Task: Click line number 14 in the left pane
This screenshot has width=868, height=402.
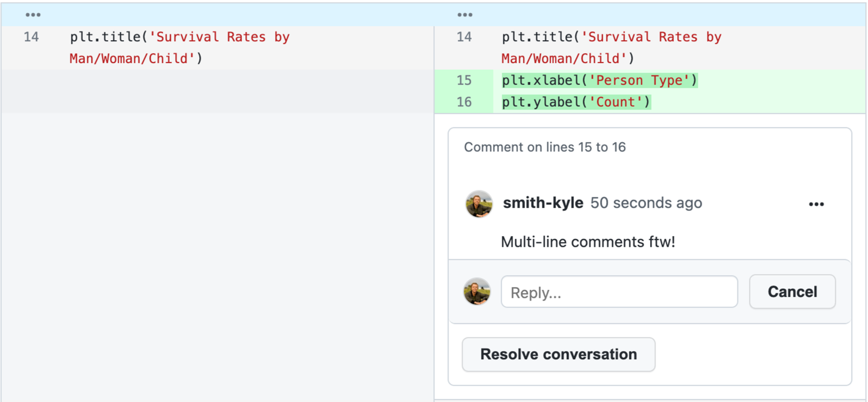Action: coord(31,37)
